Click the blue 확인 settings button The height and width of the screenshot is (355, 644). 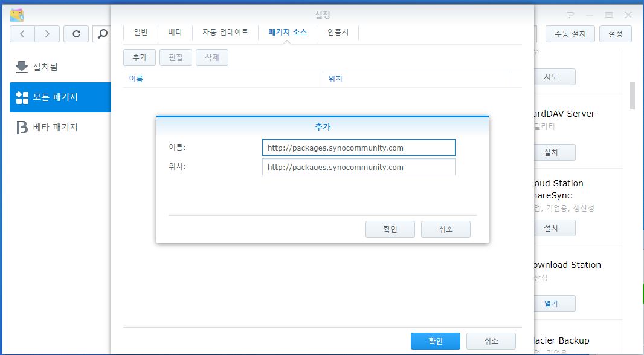tap(436, 341)
